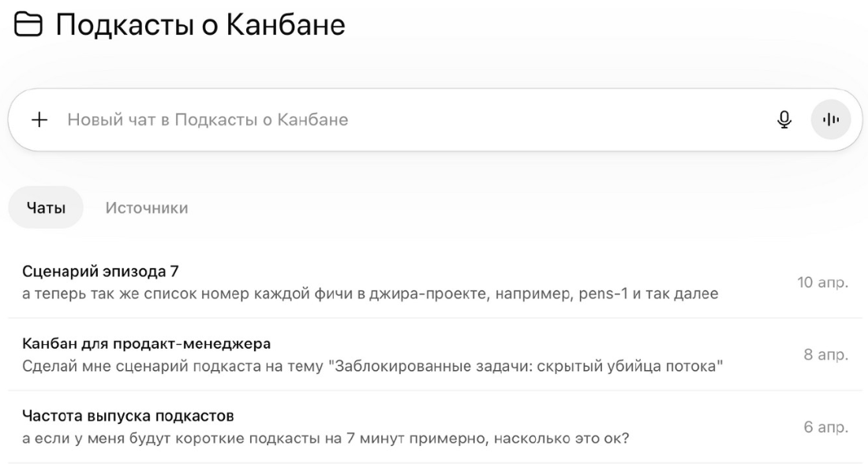Click the preview text starting а теперь так же
Viewport: 868px width, 464px height.
[x=370, y=294]
